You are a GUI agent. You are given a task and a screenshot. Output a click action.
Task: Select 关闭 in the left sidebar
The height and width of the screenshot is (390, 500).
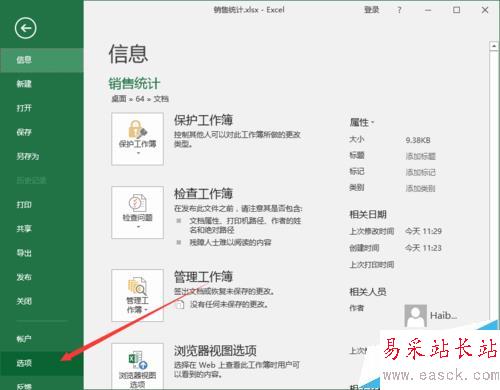point(42,301)
